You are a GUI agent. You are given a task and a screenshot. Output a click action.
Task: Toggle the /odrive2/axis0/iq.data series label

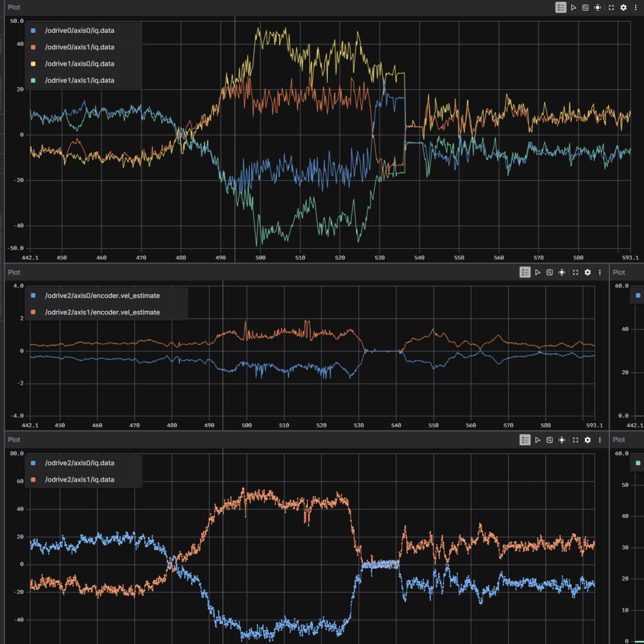(80, 463)
